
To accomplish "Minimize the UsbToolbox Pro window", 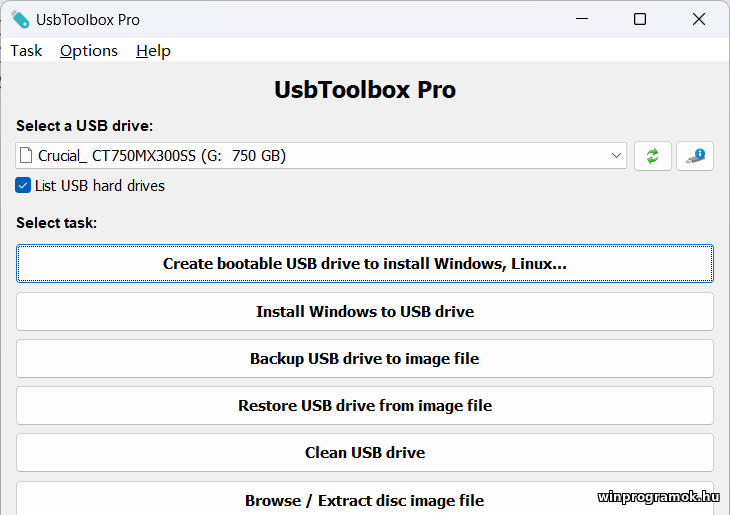I will (582, 19).
